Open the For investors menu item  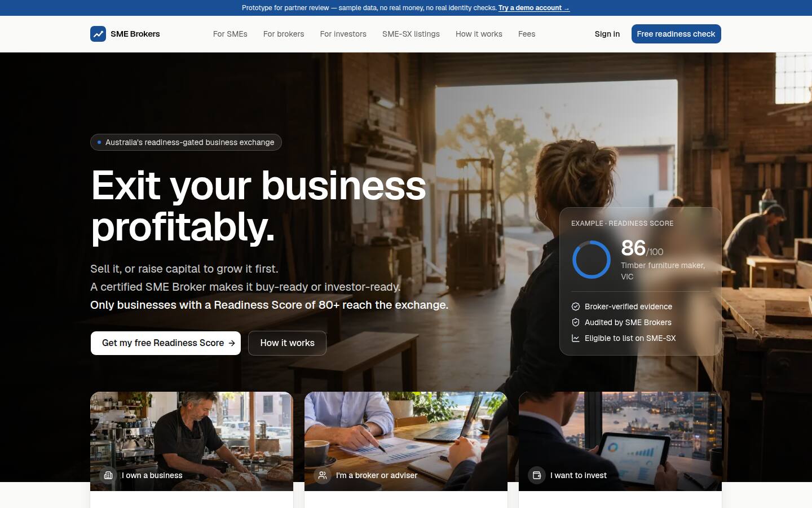click(343, 34)
